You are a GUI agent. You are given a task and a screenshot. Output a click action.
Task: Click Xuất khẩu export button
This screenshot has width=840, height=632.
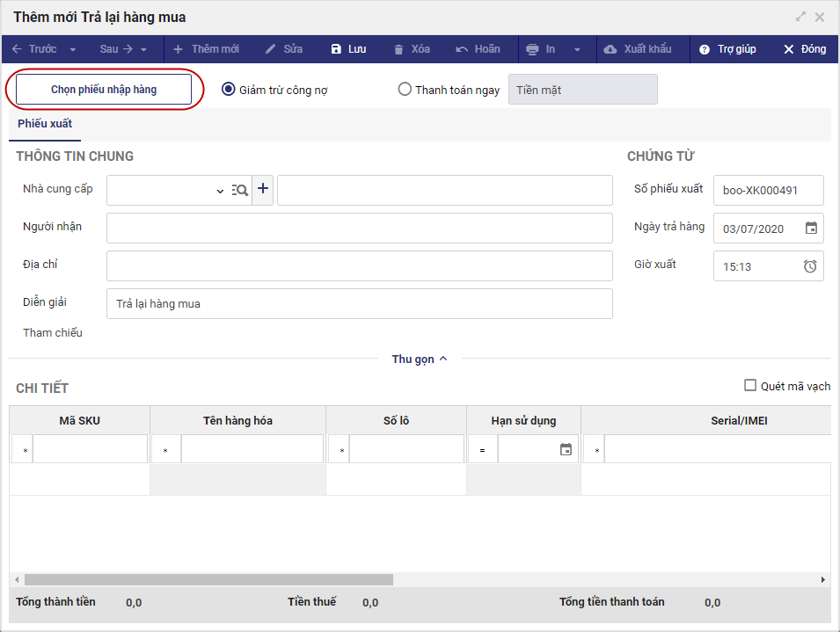[x=638, y=49]
